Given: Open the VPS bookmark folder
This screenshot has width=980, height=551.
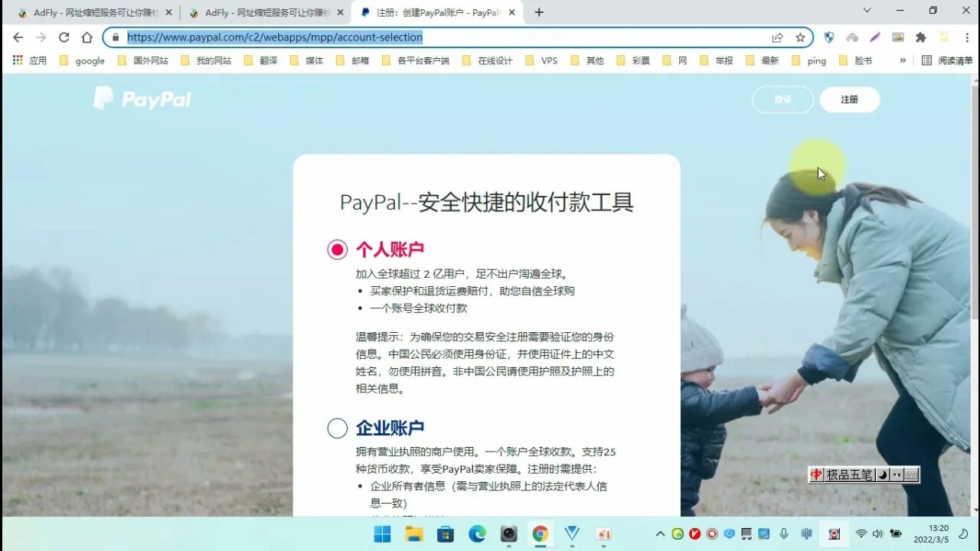Looking at the screenshot, I should coord(541,60).
